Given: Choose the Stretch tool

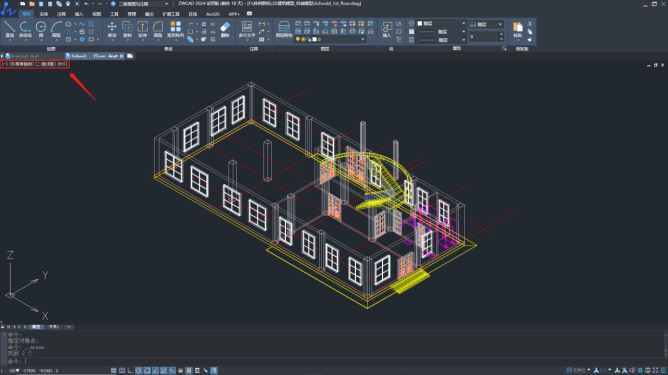Looking at the screenshot, I should pos(142,29).
